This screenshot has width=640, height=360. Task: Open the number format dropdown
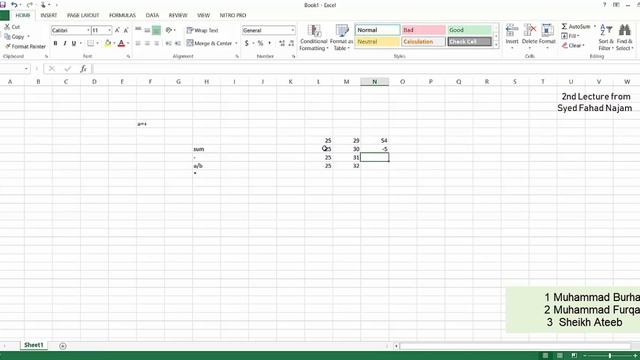[x=292, y=30]
